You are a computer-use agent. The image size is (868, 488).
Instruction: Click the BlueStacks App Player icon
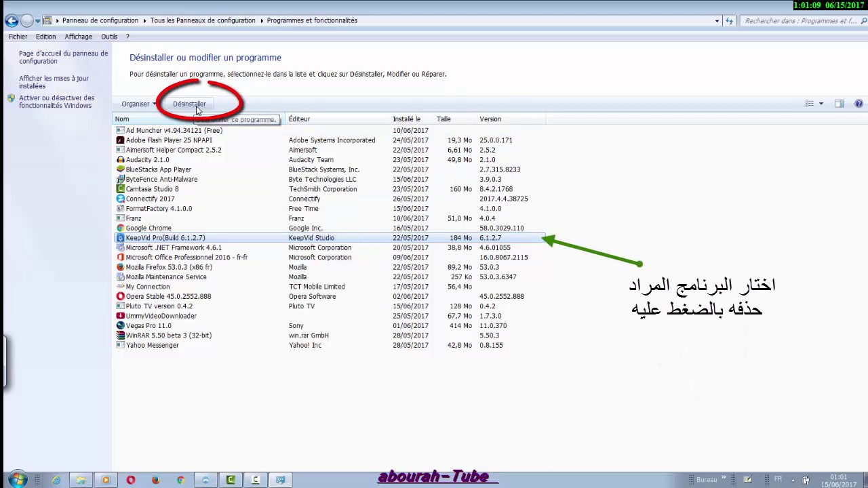pyautogui.click(x=120, y=169)
